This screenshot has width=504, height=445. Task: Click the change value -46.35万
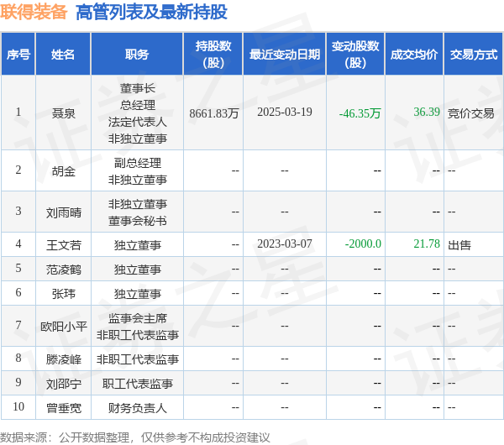[x=360, y=113]
